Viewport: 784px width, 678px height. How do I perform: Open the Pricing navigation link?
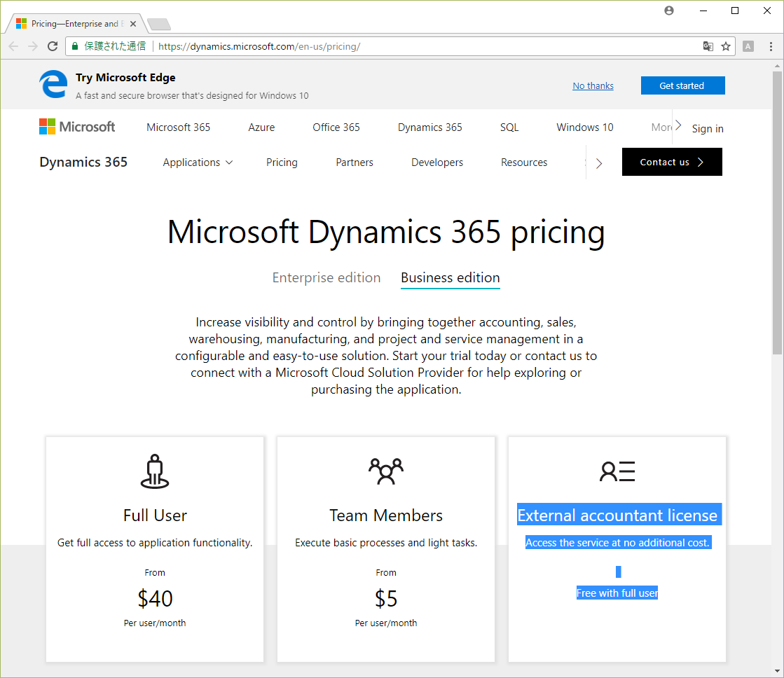coord(282,162)
